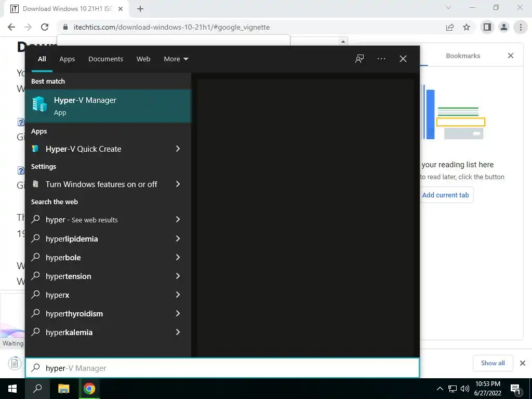This screenshot has height=399, width=532.
Task: Click the Chrome address bar URL
Action: point(171,27)
